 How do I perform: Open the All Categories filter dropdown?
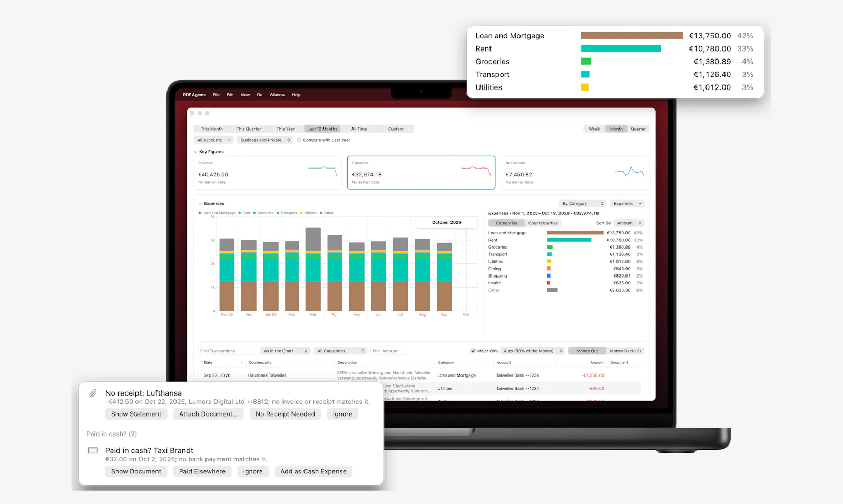click(x=341, y=351)
